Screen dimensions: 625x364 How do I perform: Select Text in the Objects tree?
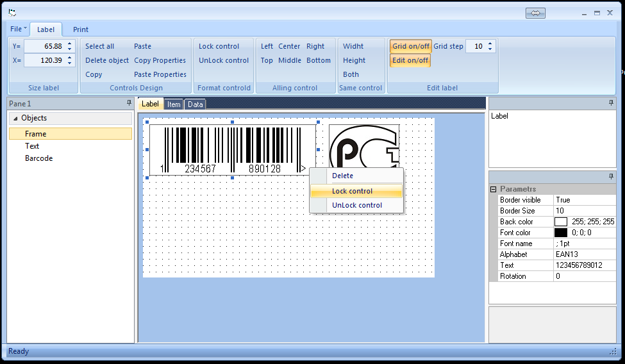(32, 146)
